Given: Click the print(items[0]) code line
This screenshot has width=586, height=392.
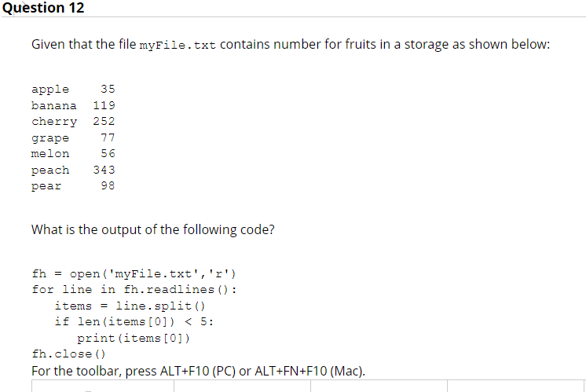Looking at the screenshot, I should point(134,339).
